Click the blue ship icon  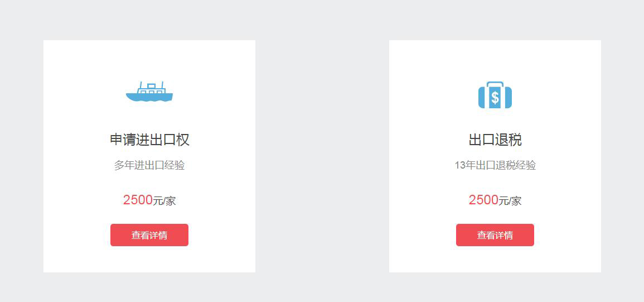[x=149, y=93]
